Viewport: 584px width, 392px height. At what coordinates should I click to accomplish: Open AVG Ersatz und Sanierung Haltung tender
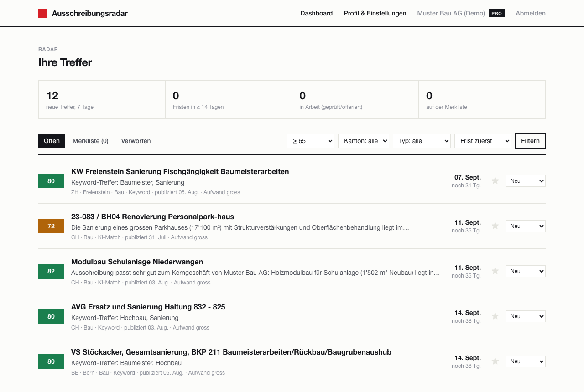148,307
